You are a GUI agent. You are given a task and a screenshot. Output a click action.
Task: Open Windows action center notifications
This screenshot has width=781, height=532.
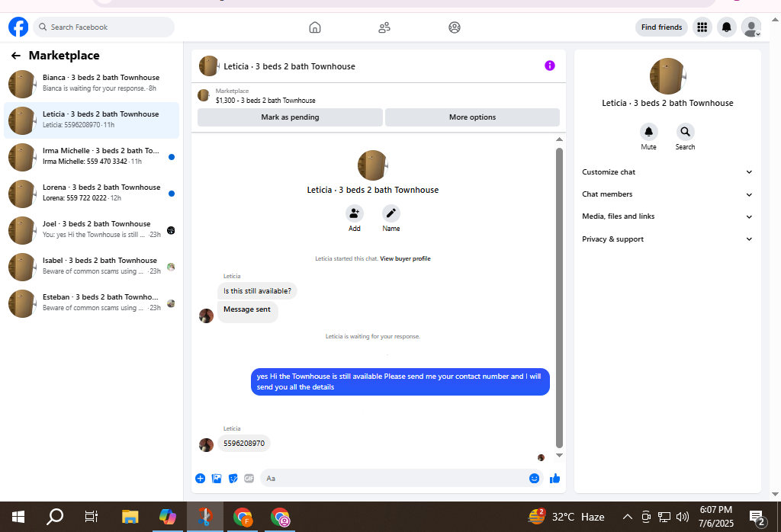point(757,518)
